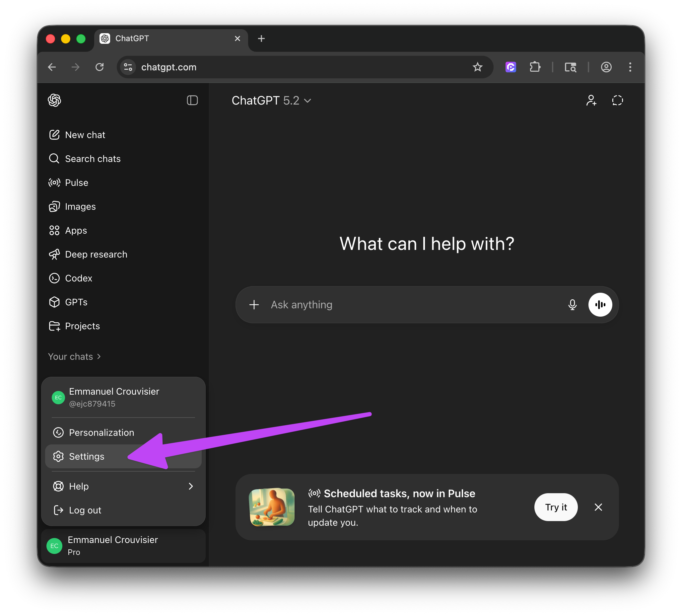Dismiss the Pulse scheduled tasks banner

pos(598,507)
